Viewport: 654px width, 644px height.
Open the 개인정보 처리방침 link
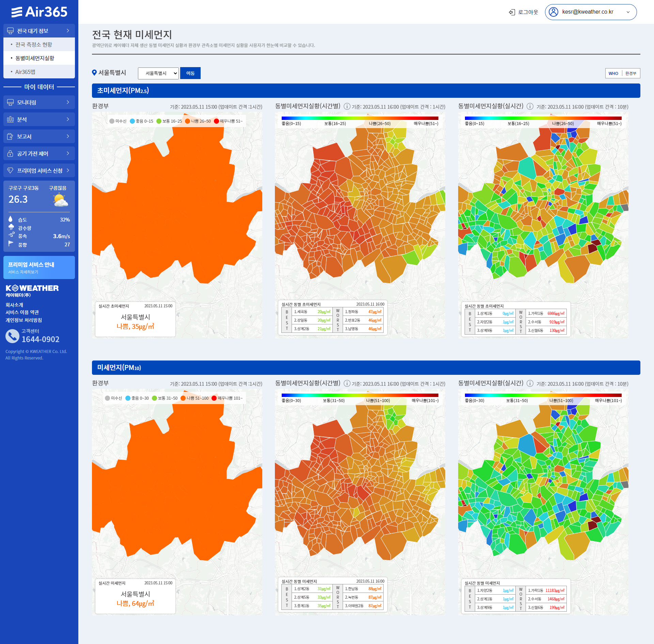[x=24, y=320]
